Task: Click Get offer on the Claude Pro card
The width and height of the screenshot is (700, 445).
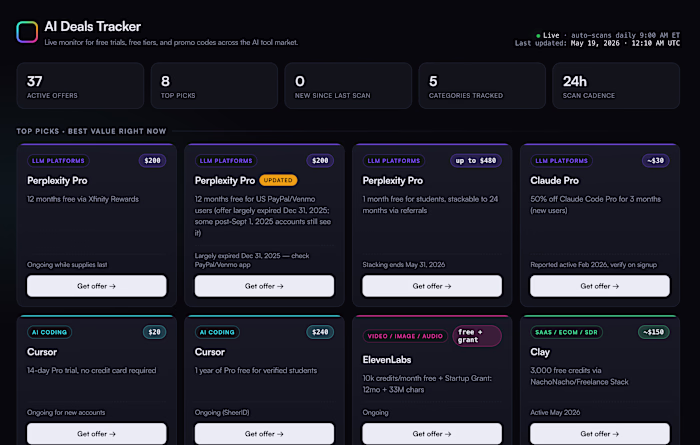Action: 600,286
